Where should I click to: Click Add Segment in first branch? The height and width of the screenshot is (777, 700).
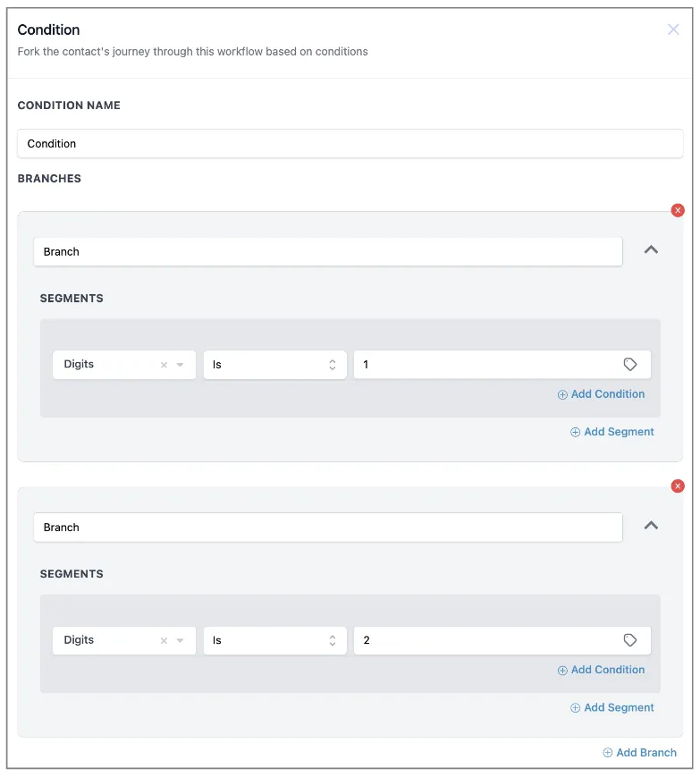tap(612, 432)
